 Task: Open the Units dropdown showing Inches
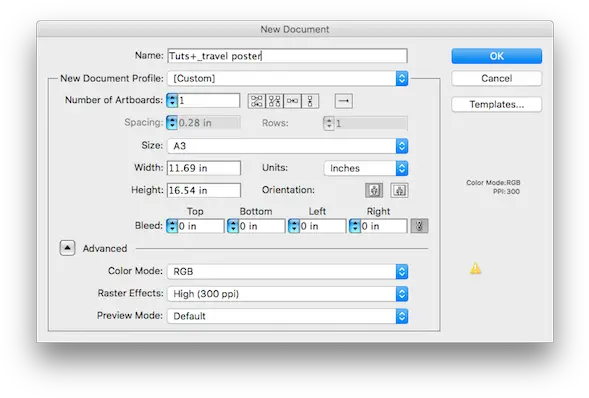tap(366, 168)
